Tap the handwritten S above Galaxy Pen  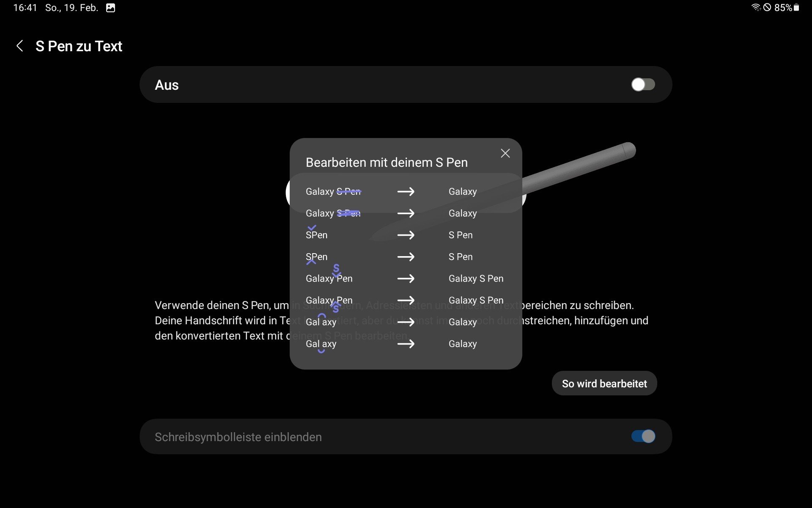(336, 268)
